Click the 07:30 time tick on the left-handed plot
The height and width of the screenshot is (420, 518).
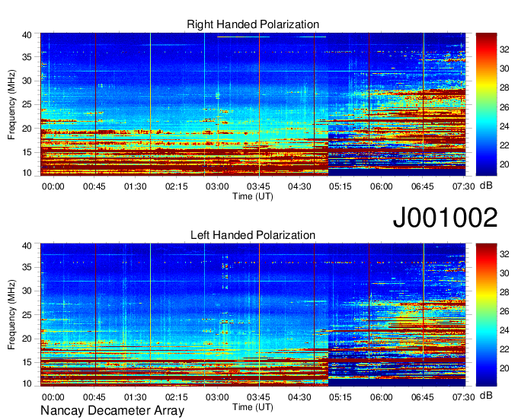(463, 397)
